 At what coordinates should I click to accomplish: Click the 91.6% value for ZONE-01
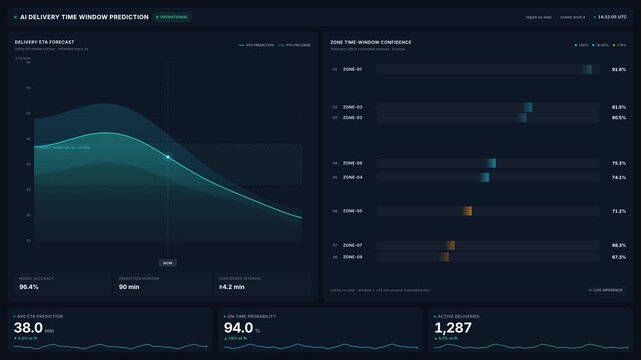(x=619, y=69)
